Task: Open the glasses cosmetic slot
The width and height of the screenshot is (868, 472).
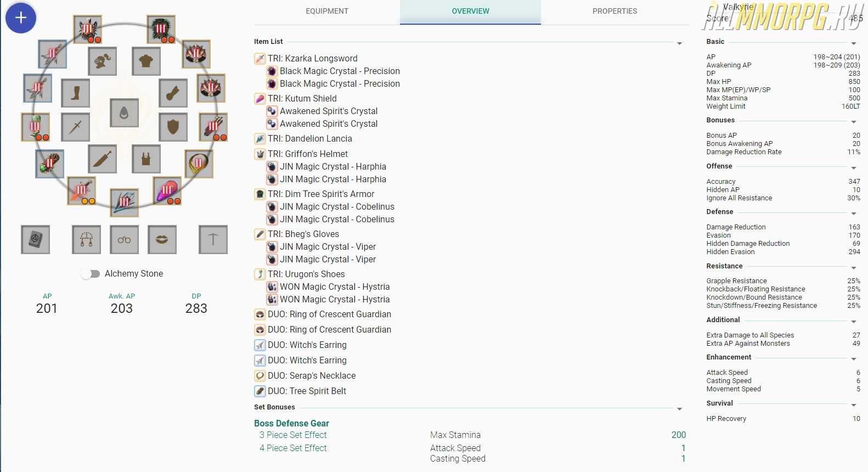Action: [124, 239]
